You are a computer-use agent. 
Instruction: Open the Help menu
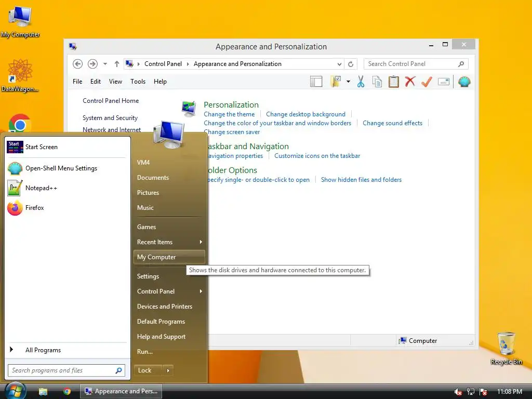160,82
